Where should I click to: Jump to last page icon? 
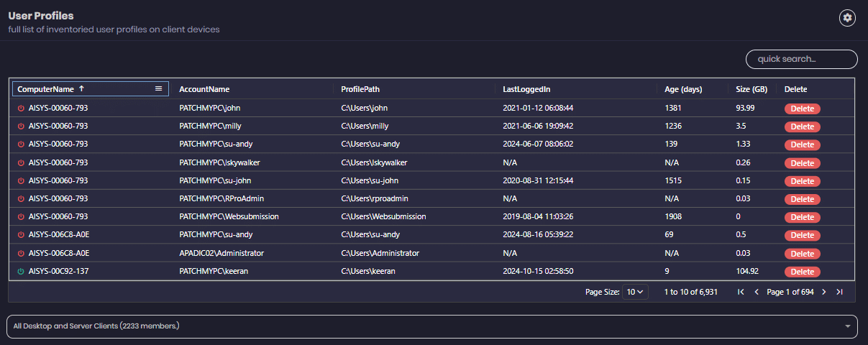pyautogui.click(x=839, y=292)
